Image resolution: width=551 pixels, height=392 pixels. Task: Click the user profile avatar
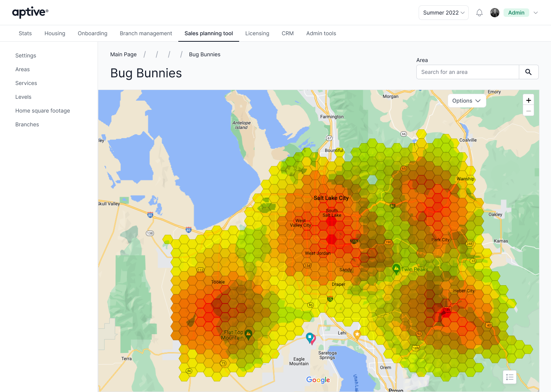pos(495,13)
